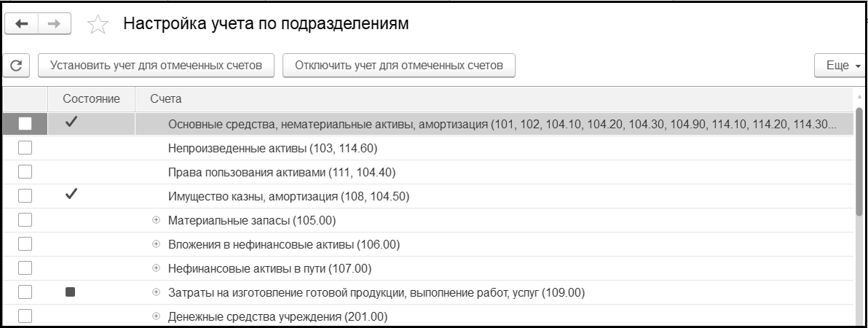The image size is (868, 328).
Task: Open the Еще dropdown menu
Action: [x=843, y=66]
